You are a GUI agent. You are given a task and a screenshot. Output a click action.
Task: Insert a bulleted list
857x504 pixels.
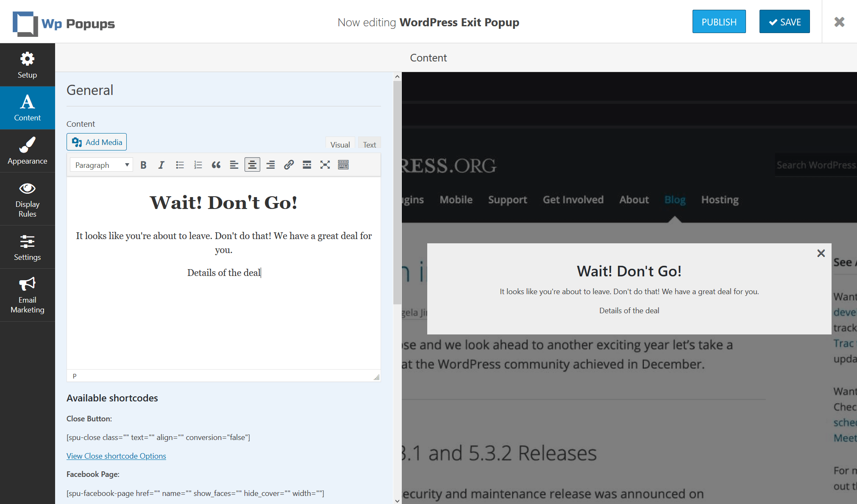tap(180, 164)
